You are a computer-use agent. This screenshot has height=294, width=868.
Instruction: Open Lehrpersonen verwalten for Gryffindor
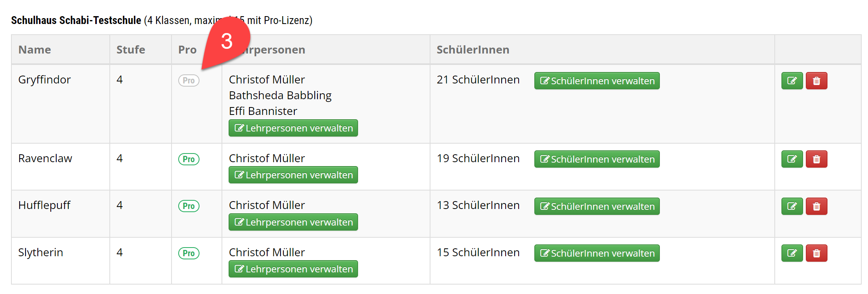[x=293, y=128]
